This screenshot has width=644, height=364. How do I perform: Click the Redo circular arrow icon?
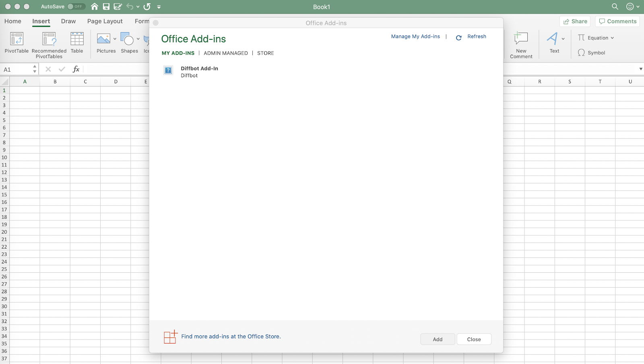point(147,6)
